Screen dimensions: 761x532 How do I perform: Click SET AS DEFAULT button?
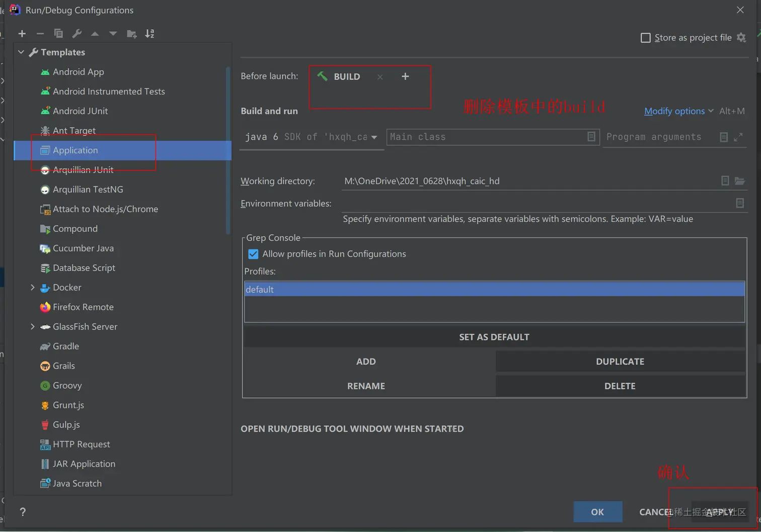[494, 337]
